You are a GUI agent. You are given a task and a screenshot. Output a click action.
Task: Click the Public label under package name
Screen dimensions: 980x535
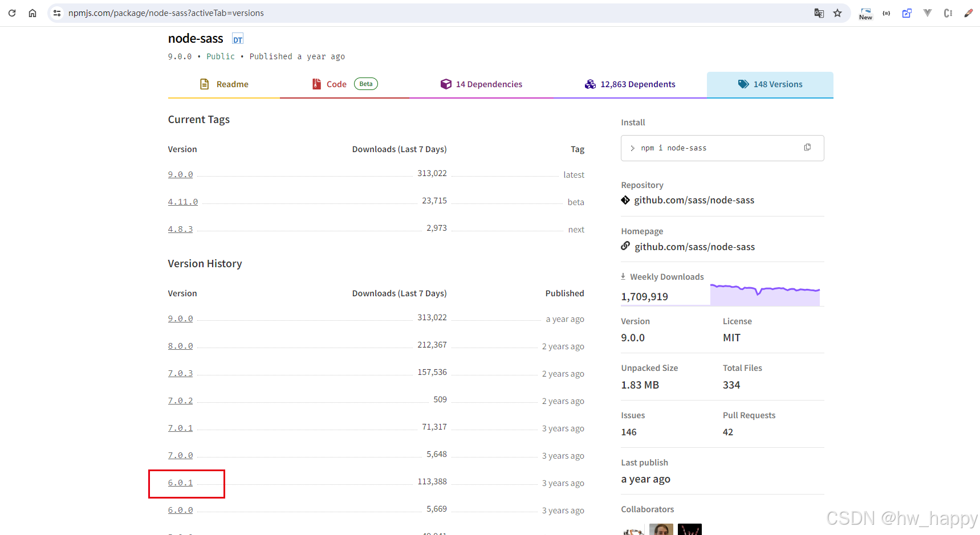coord(221,56)
